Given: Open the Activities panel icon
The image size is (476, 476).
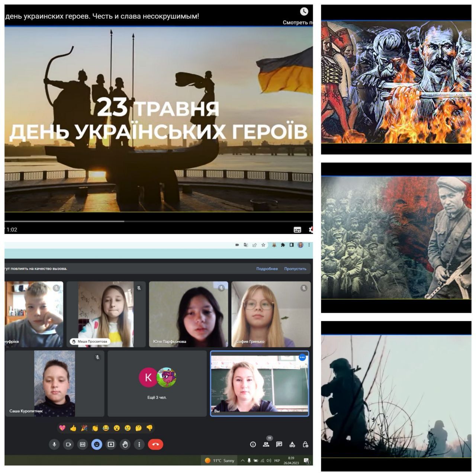Looking at the screenshot, I should [x=292, y=444].
